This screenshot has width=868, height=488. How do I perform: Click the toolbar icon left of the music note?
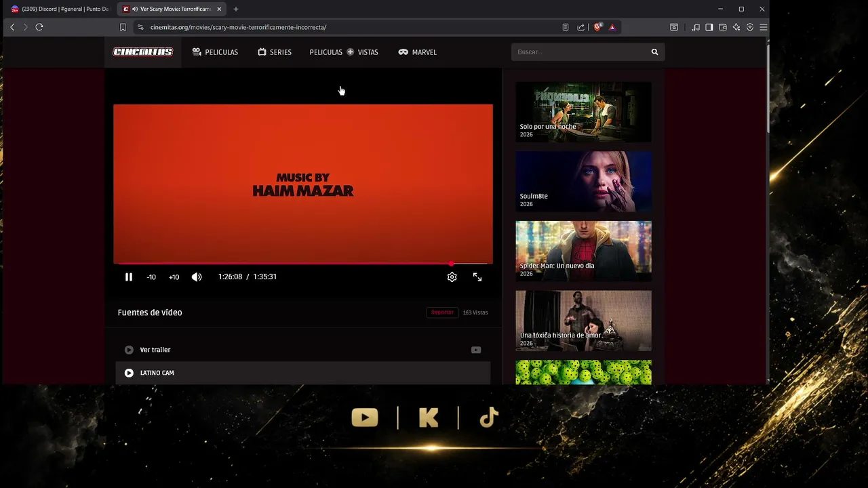[x=674, y=27]
